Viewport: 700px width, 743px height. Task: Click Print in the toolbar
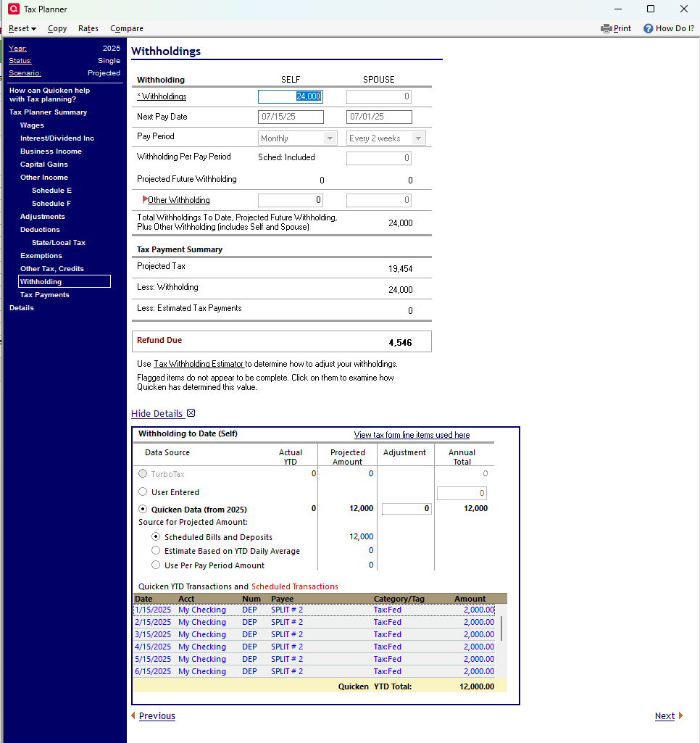(622, 28)
